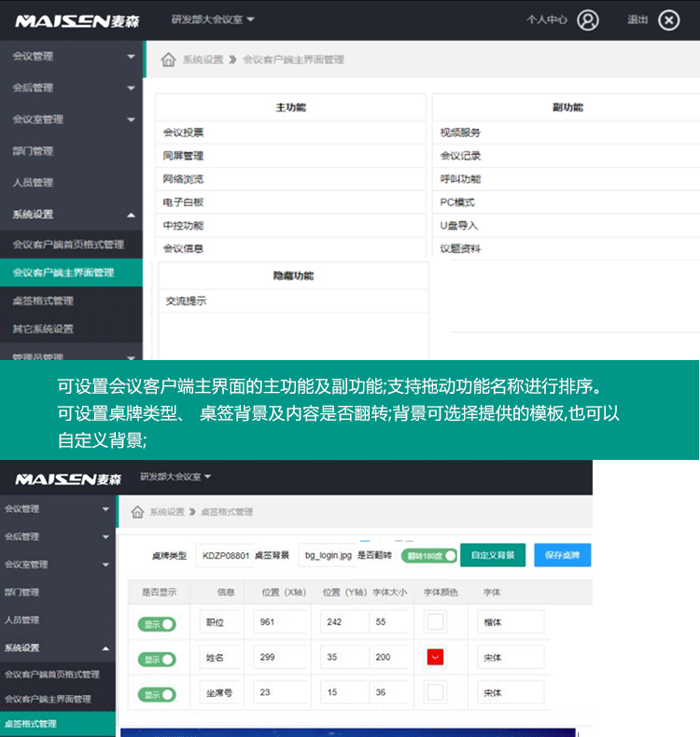Click 桌牌类型 field showing KDZP08801
700x737 pixels.
224,555
